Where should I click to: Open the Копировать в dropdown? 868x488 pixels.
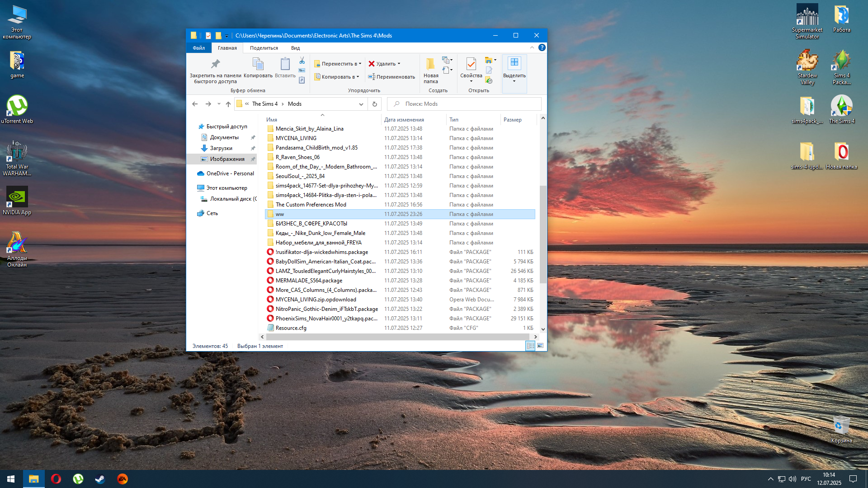point(337,77)
